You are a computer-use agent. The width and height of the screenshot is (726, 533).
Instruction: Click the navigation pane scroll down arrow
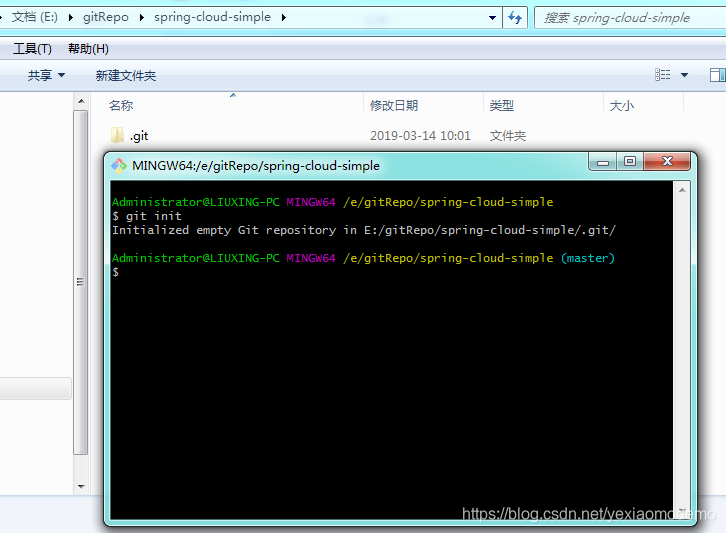click(x=81, y=487)
